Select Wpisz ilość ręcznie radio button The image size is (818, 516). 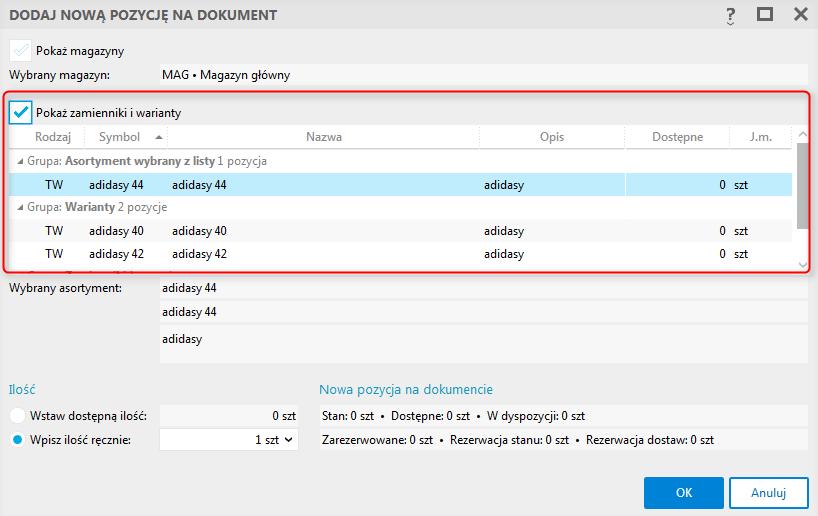point(17,440)
